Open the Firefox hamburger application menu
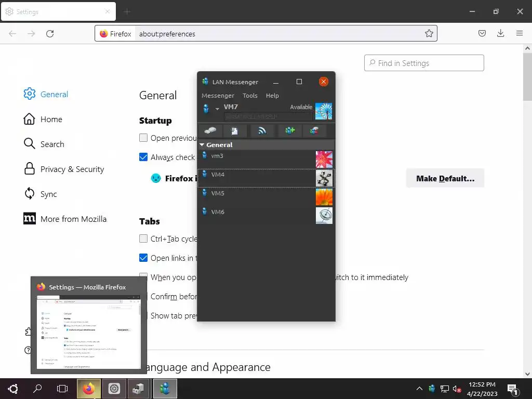532x399 pixels. pyautogui.click(x=519, y=33)
